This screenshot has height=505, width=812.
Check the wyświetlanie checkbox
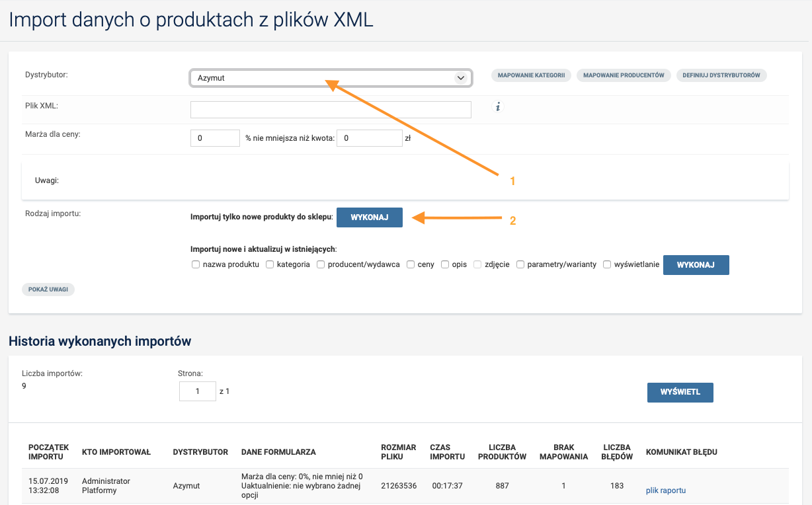pos(607,264)
